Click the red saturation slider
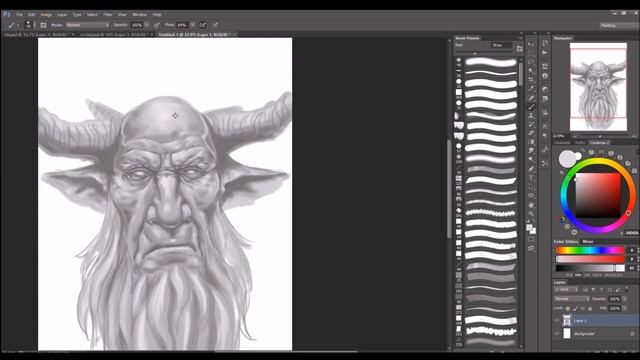This screenshot has height=360, width=640. [590, 259]
